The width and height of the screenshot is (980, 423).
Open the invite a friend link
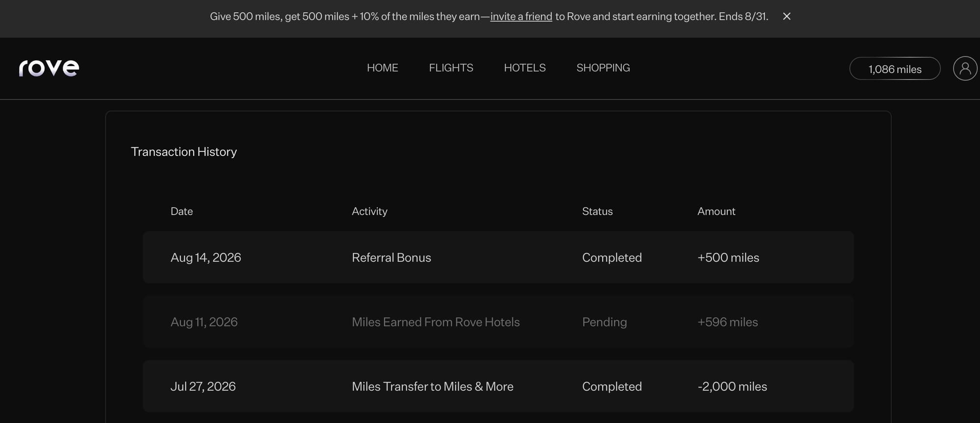pos(521,17)
